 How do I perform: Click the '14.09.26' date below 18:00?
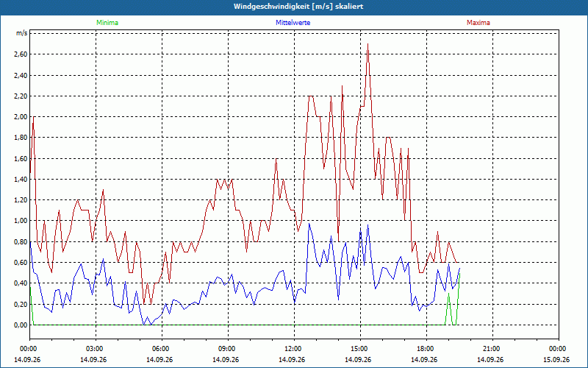click(x=424, y=359)
